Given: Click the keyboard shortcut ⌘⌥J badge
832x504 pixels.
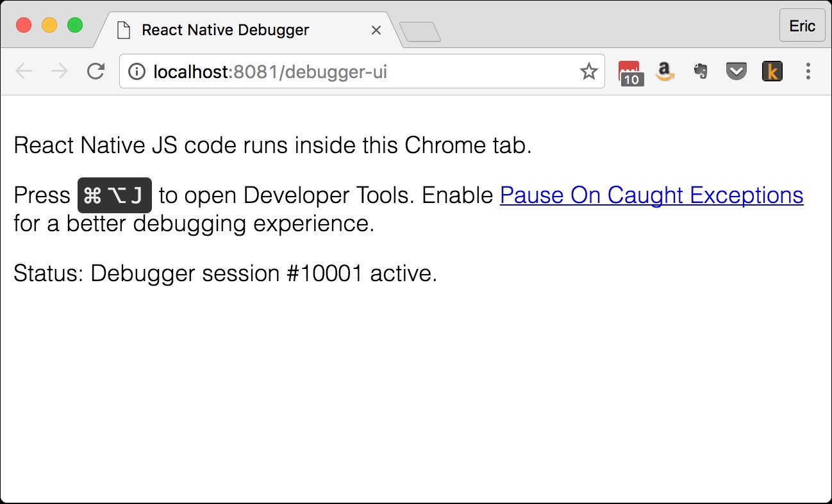Looking at the screenshot, I should [115, 195].
